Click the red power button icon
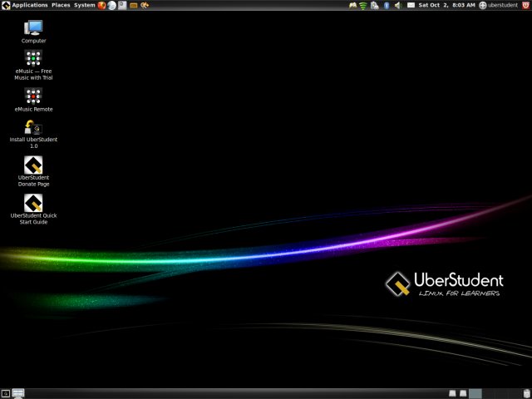This screenshot has width=532, height=399. [525, 5]
